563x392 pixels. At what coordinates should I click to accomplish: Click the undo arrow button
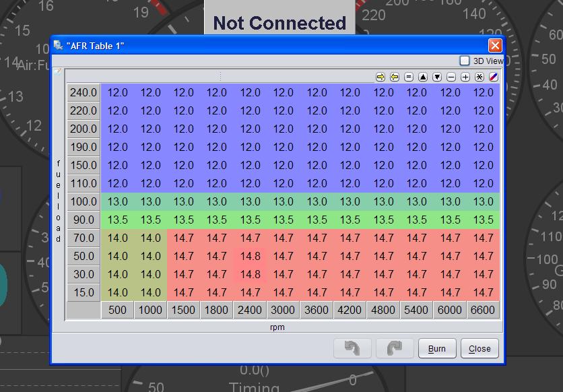pos(352,348)
